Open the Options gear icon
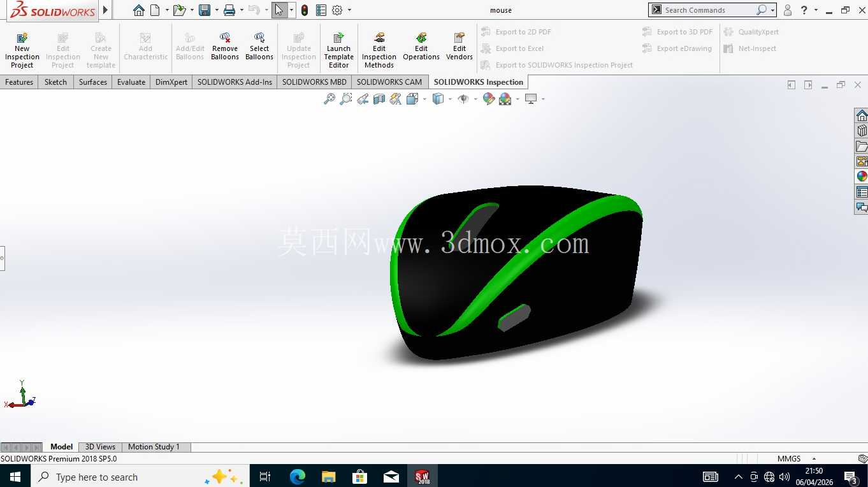 coord(337,10)
